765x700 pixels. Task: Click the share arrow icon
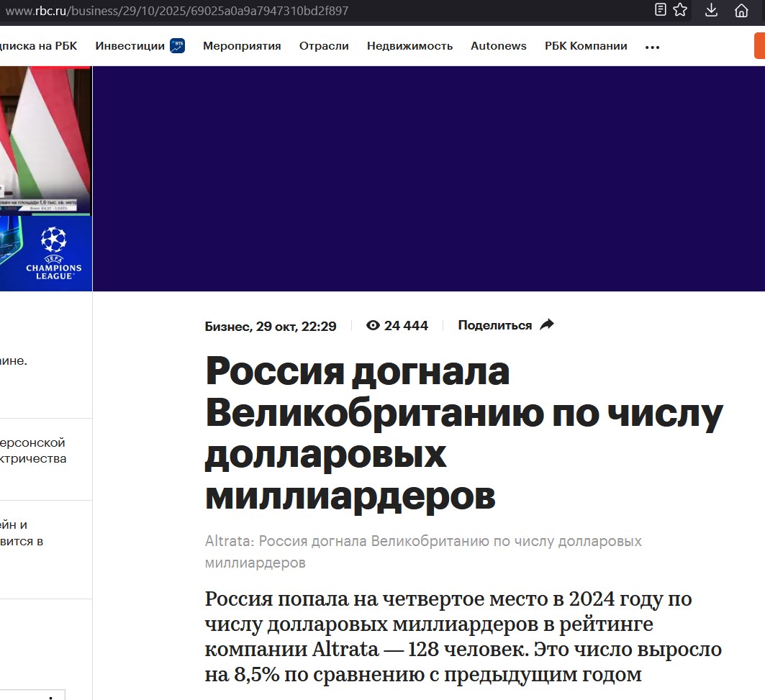(547, 324)
